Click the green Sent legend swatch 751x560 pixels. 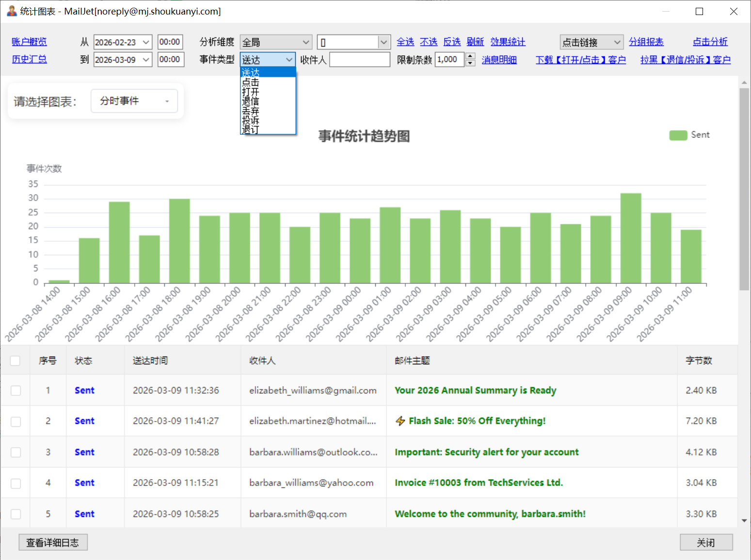(x=678, y=135)
